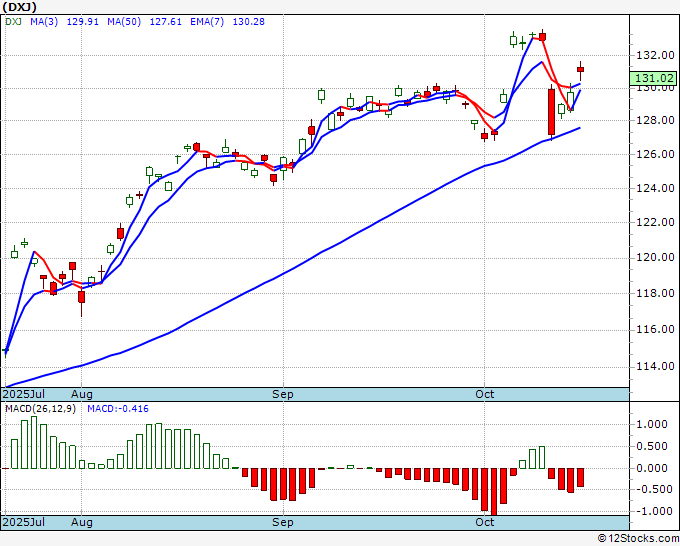Click the 122.00 price axis label

[655, 222]
